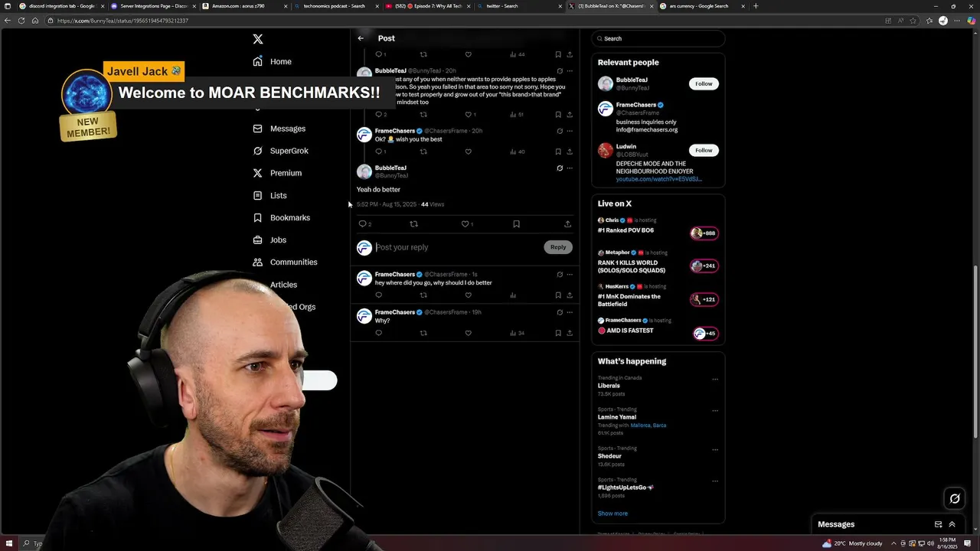The image size is (980, 551).
Task: Bookmark the 'hey where did you go' reply
Action: [x=558, y=295]
